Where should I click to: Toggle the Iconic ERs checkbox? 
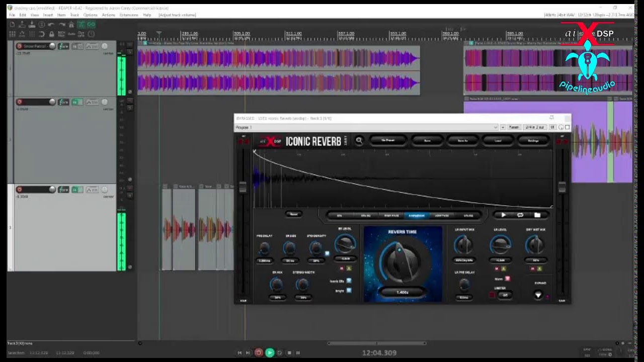pyautogui.click(x=349, y=281)
